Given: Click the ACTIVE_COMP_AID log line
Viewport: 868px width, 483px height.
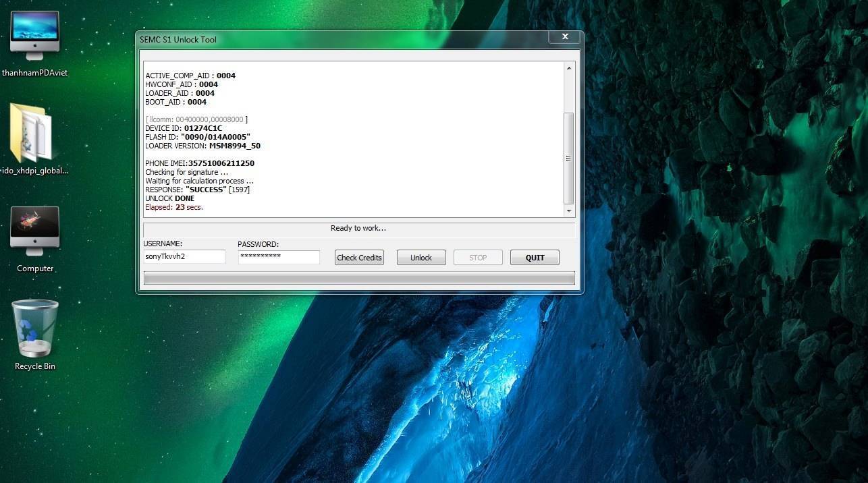Looking at the screenshot, I should click(190, 76).
